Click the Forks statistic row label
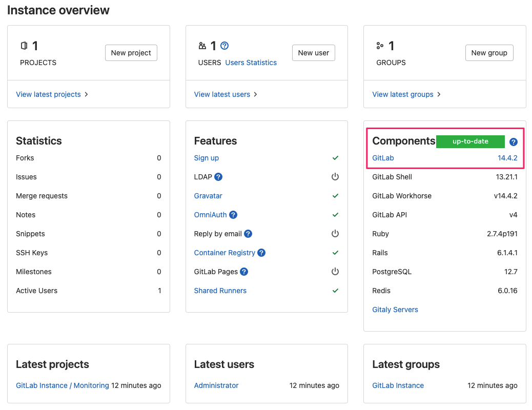Viewport: 532px width, 410px height. pyautogui.click(x=25, y=158)
